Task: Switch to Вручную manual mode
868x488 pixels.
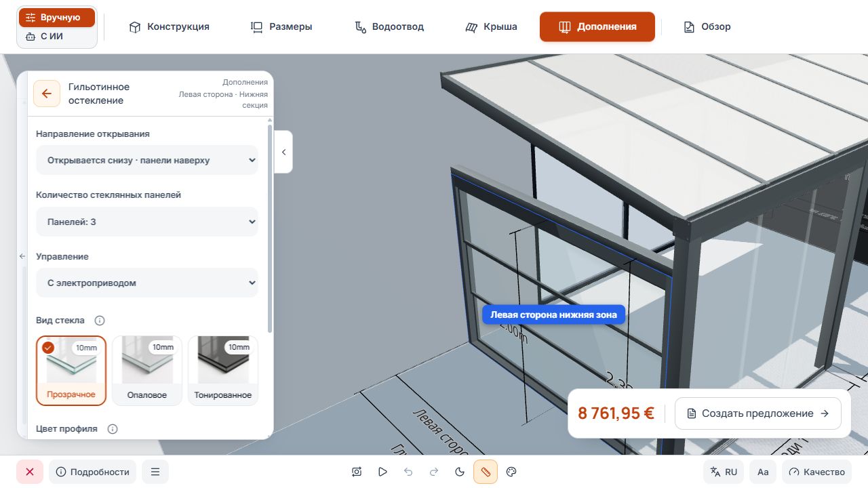Action: [x=57, y=18]
